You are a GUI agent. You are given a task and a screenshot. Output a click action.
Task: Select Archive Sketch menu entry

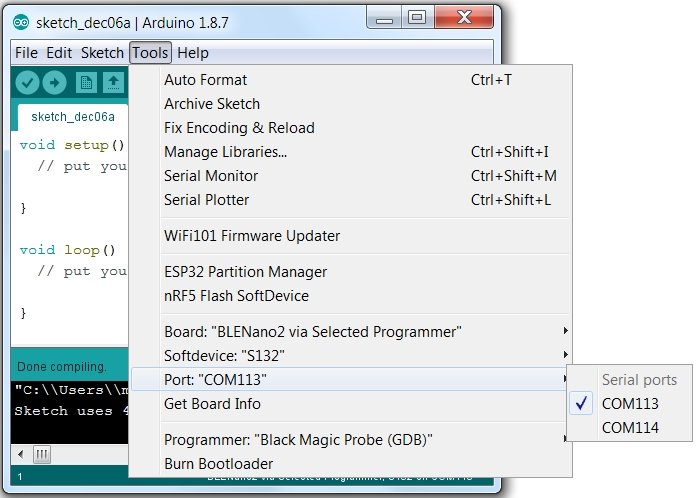(351, 104)
